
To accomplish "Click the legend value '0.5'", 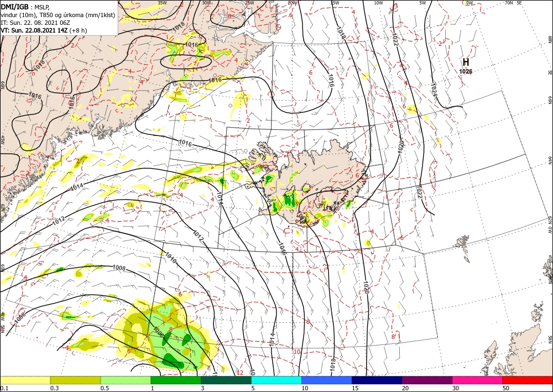I will 104,388.
